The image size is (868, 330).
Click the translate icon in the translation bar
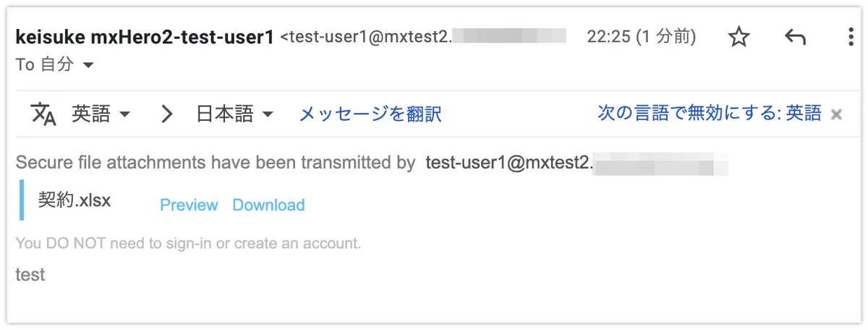[x=43, y=114]
